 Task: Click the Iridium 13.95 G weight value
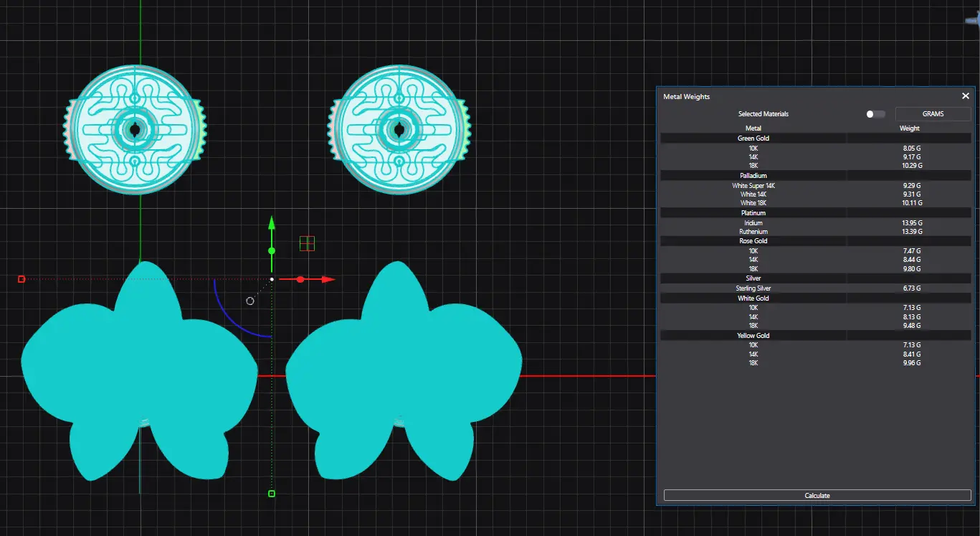point(911,223)
